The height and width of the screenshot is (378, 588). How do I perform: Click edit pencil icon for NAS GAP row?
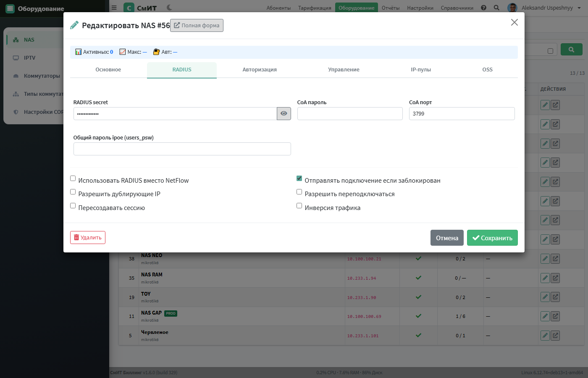click(545, 316)
